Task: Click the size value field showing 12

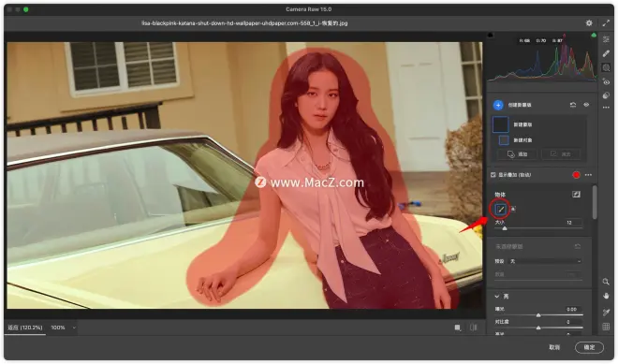Action: coord(573,223)
